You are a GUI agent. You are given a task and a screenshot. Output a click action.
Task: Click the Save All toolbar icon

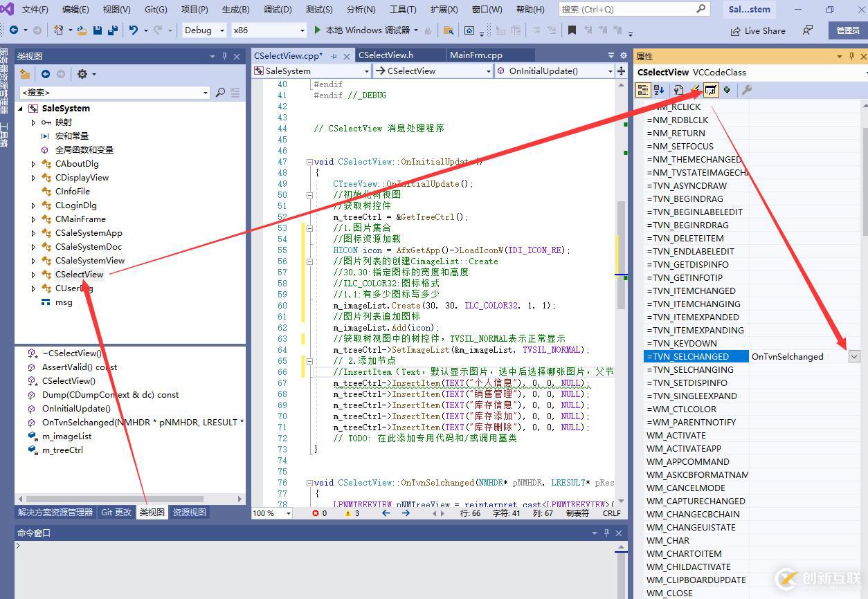[111, 30]
